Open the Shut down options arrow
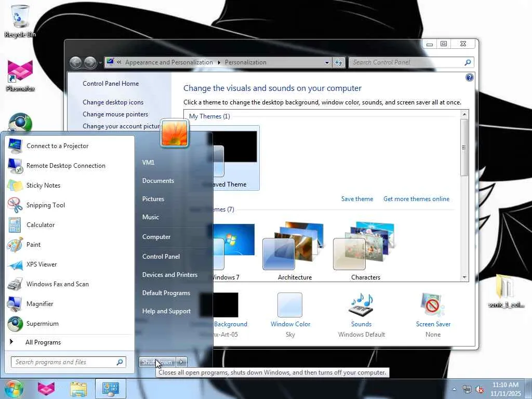532x399 pixels. coord(181,362)
